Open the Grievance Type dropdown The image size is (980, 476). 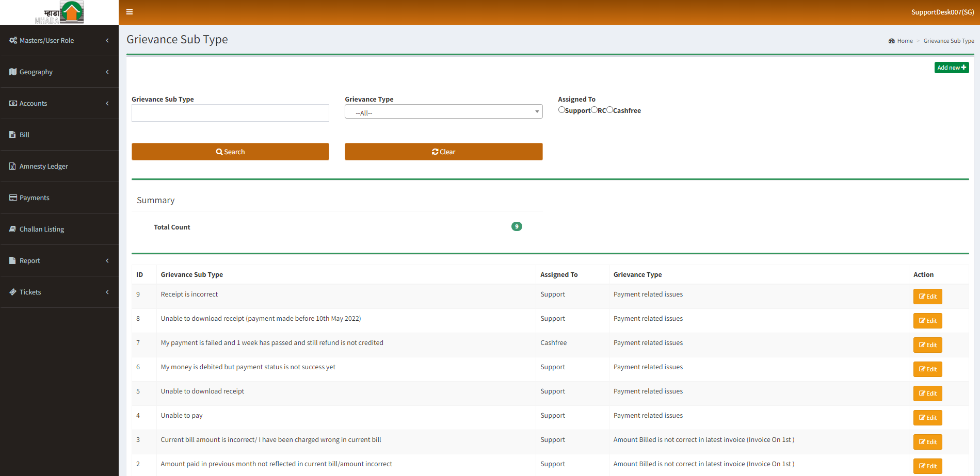443,112
